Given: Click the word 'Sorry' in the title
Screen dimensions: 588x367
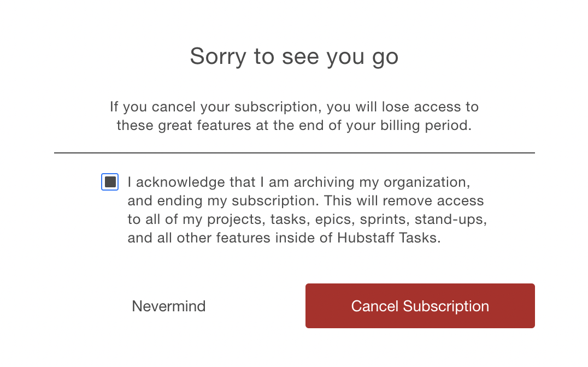Looking at the screenshot, I should click(218, 57).
